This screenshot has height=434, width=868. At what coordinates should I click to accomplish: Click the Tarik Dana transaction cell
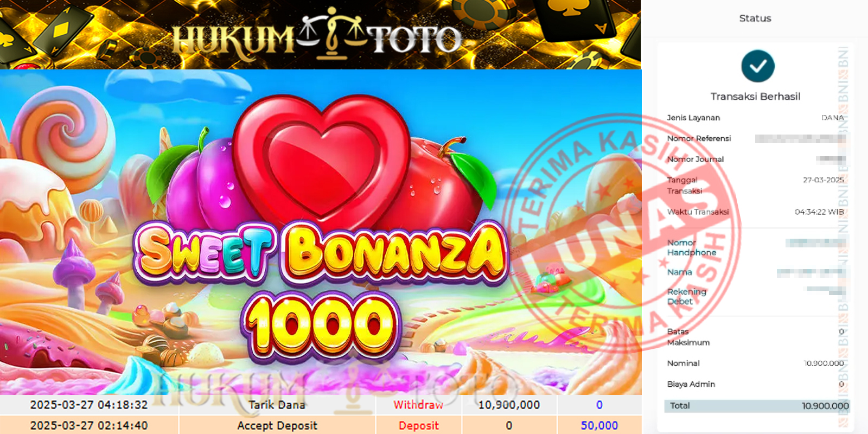coord(277,405)
